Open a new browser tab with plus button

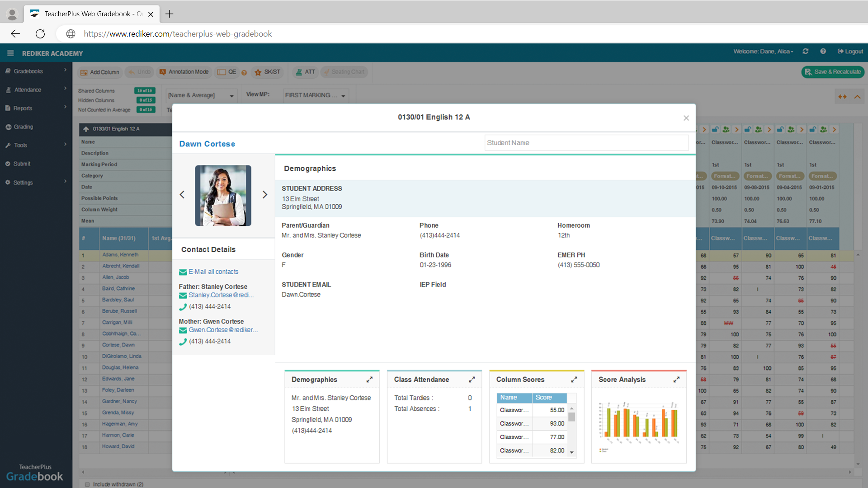click(169, 14)
